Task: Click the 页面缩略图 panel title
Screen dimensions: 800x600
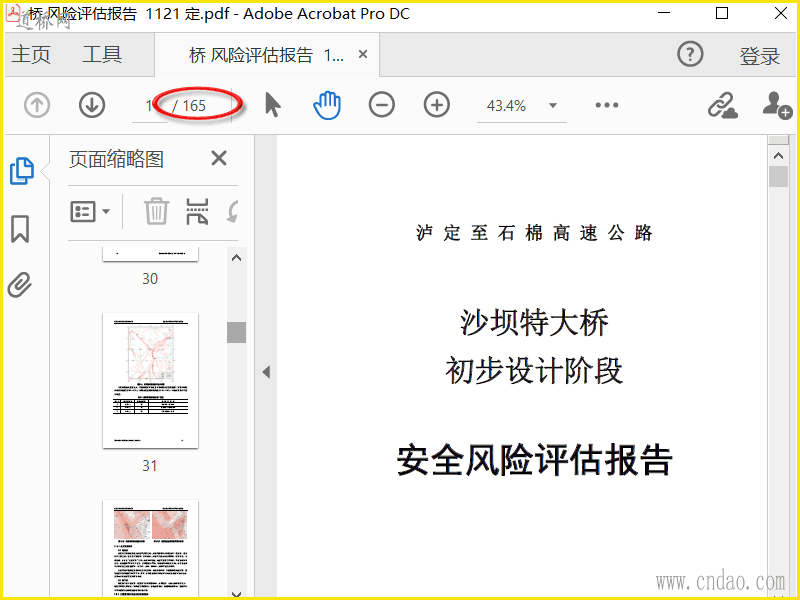Action: [x=116, y=159]
